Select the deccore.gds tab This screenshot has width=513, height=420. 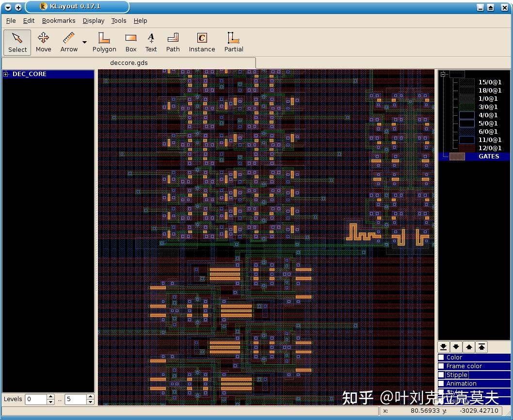(128, 62)
